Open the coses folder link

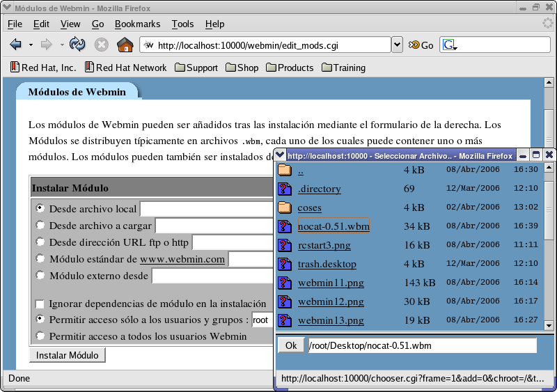pos(309,207)
